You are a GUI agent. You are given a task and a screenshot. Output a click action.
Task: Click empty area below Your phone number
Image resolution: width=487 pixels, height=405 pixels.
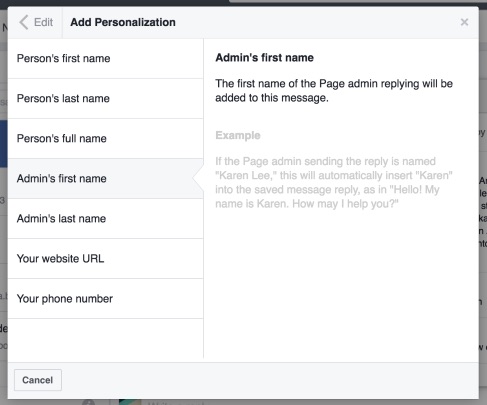[106, 338]
